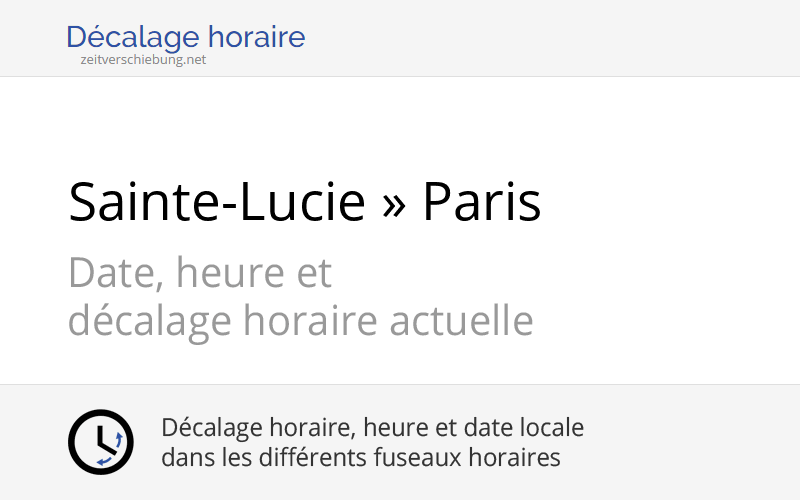Screen dimensions: 800x500
Task: Click the Décalage horaire site logo
Action: pyautogui.click(x=185, y=38)
